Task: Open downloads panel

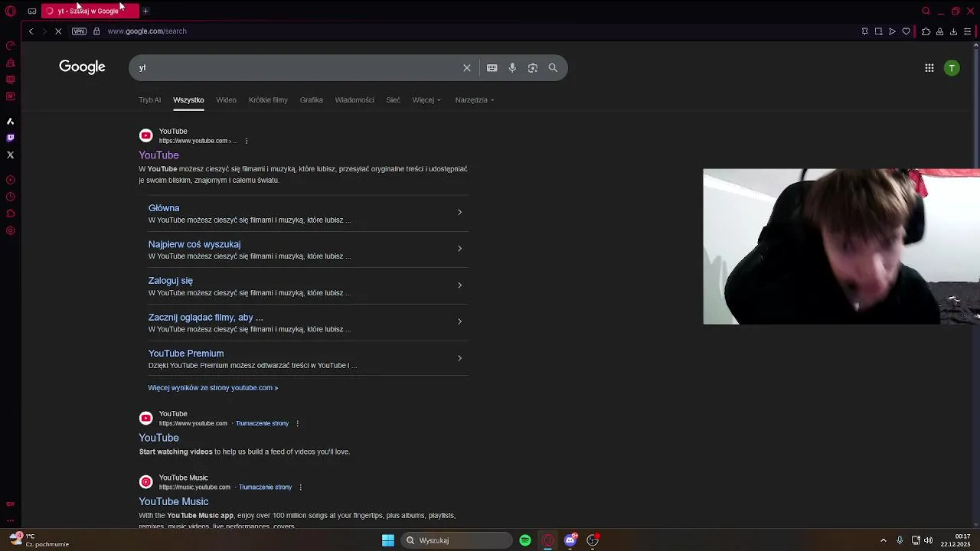Action: (953, 31)
